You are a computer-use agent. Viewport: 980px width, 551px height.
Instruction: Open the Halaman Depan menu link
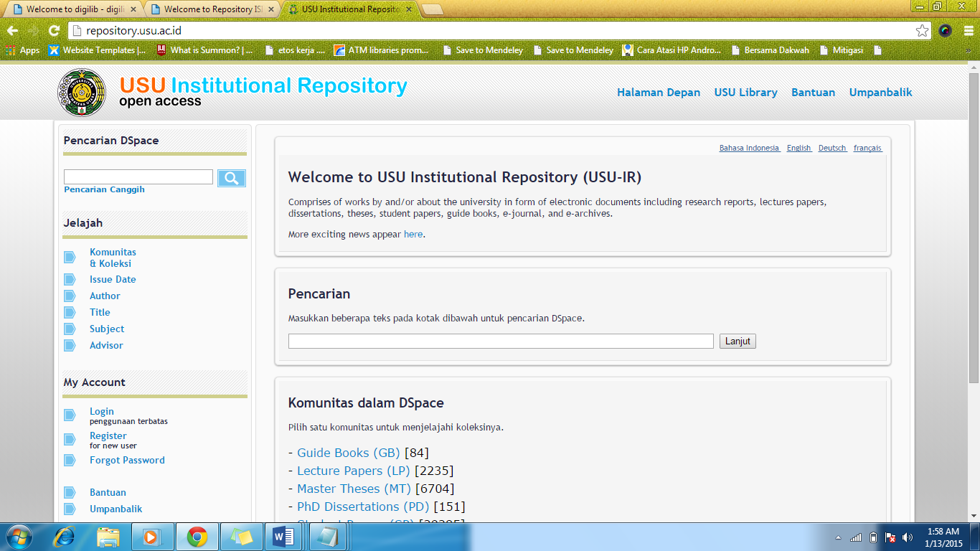[659, 93]
